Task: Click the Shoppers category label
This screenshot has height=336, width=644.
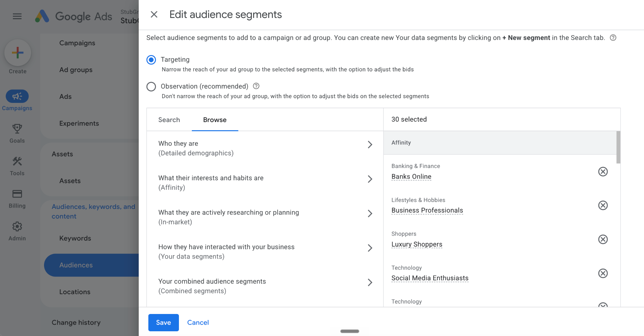Action: [404, 234]
